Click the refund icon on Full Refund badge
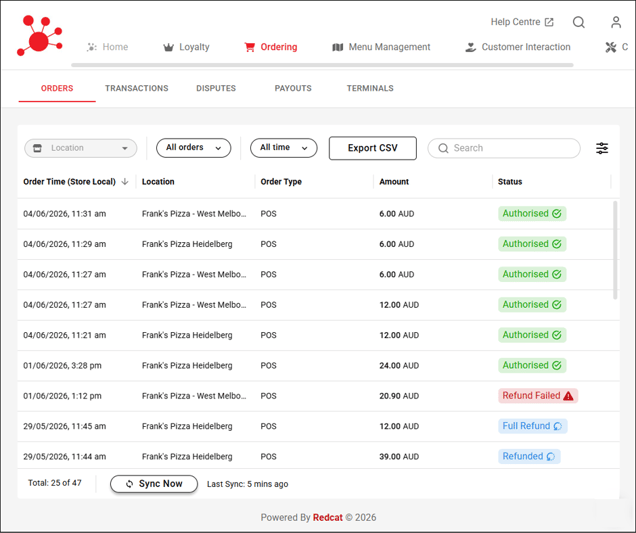Screen dimensions: 636x533 (x=558, y=426)
